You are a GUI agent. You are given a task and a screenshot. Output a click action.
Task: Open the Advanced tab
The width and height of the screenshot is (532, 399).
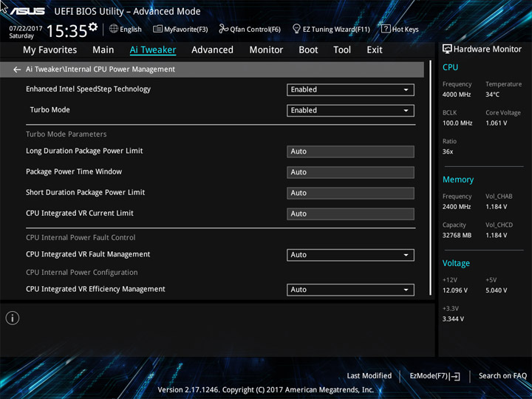212,50
